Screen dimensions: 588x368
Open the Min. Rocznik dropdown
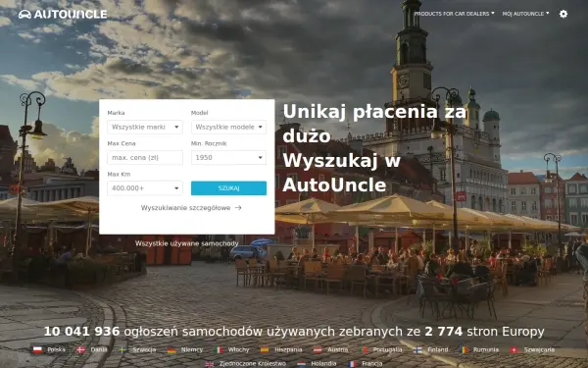tap(228, 158)
